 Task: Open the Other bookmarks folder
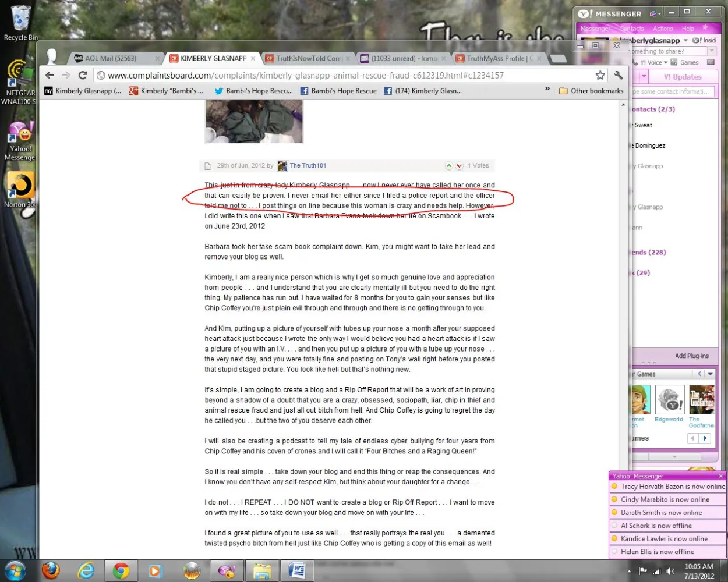point(591,91)
